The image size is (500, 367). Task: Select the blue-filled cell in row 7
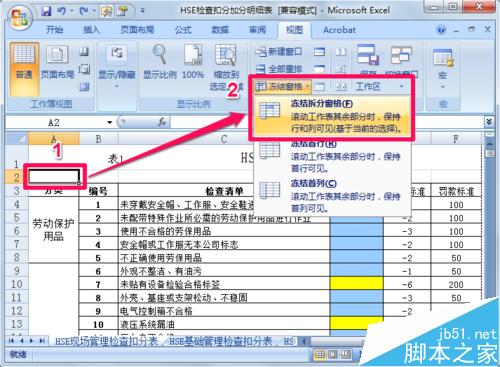coord(356,244)
